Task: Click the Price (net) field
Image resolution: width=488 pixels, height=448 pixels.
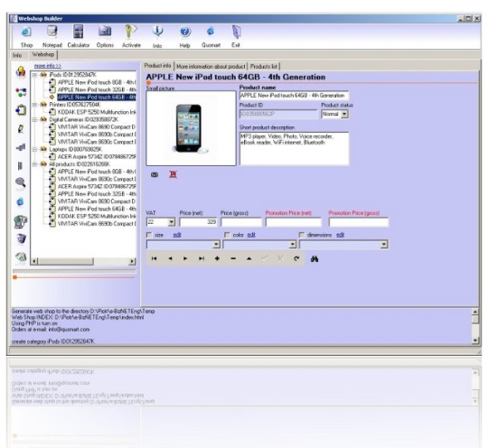Action: (x=198, y=222)
